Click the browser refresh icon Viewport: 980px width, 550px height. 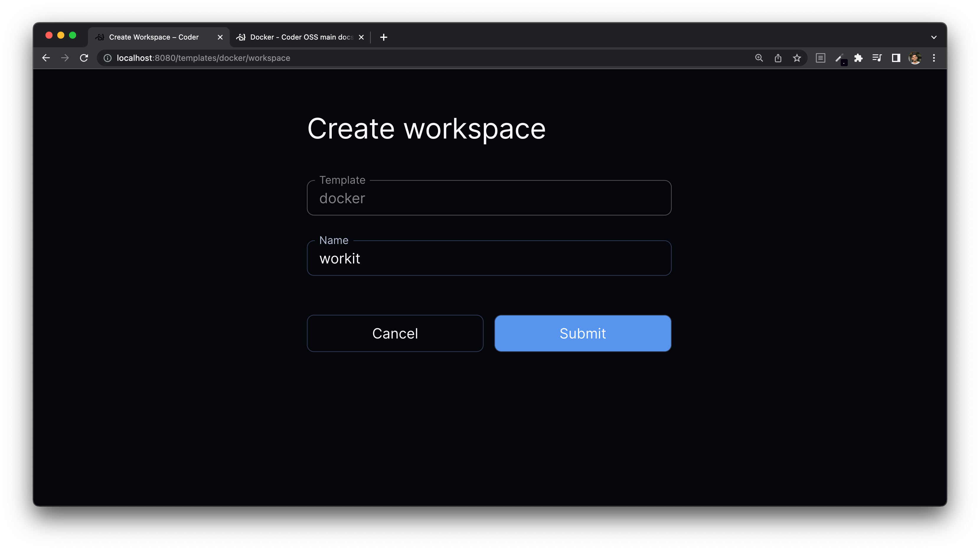[x=84, y=58]
